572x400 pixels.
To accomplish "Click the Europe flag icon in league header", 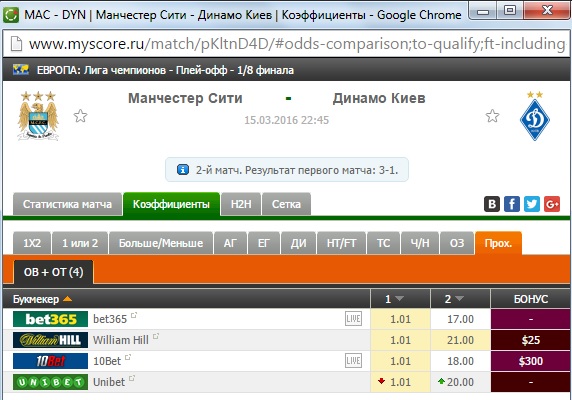I will click(21, 69).
